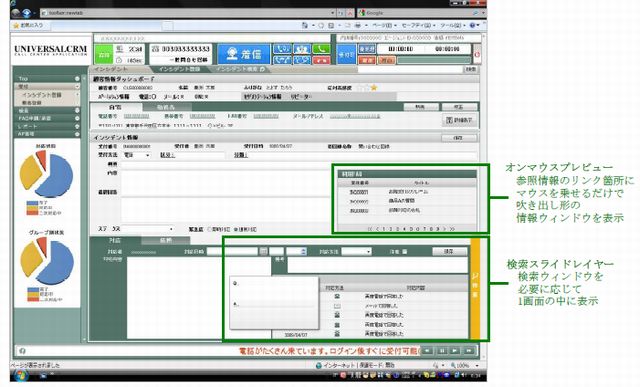Viewport: 640px width, 387px height.
Task: Open the orange 検索 slide layer bar
Action: [475, 288]
